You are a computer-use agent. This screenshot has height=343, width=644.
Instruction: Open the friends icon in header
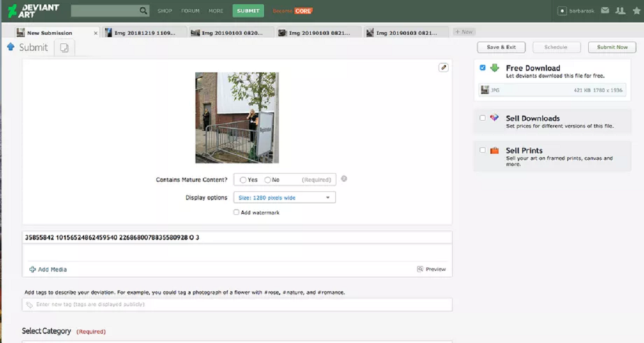620,11
